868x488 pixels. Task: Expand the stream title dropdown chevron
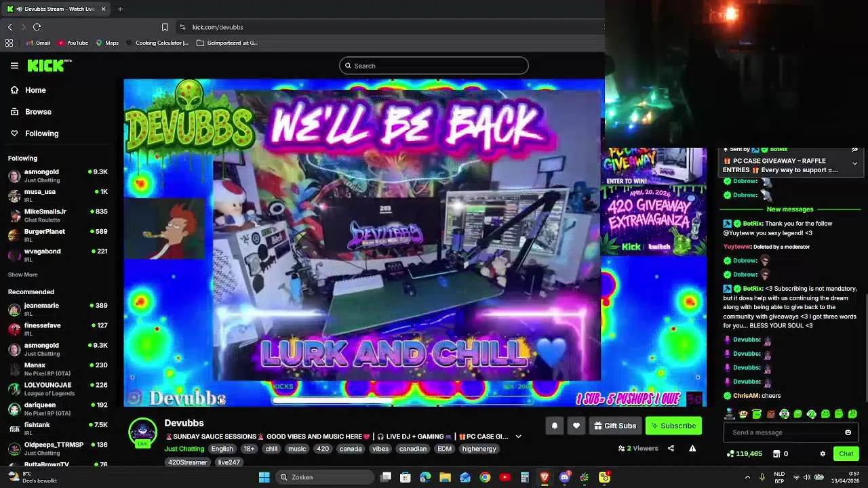(518, 436)
